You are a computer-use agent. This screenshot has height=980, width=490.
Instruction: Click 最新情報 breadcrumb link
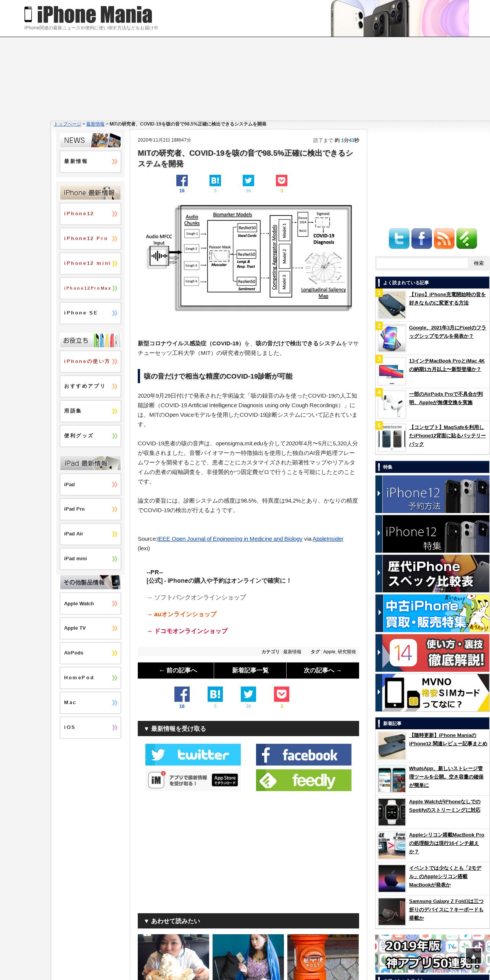[x=95, y=124]
